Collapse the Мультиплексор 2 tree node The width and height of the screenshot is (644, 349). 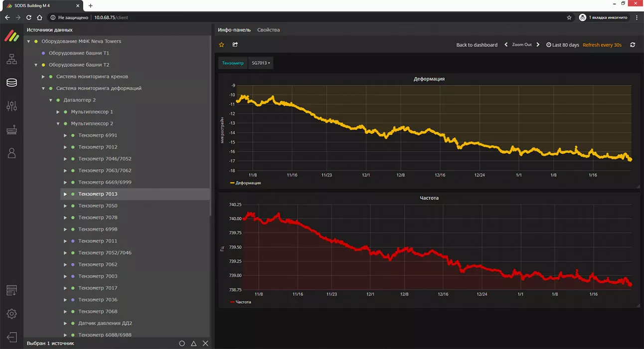click(x=58, y=124)
